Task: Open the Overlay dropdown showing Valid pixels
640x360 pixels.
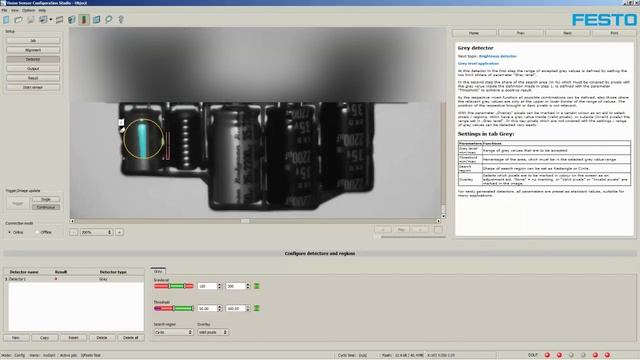Action: pyautogui.click(x=213, y=333)
